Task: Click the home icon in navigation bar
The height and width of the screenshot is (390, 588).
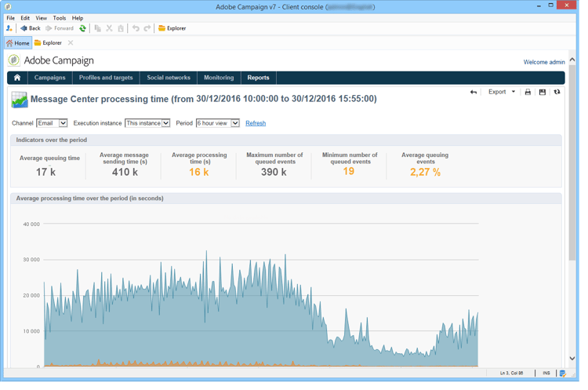Action: [17, 78]
